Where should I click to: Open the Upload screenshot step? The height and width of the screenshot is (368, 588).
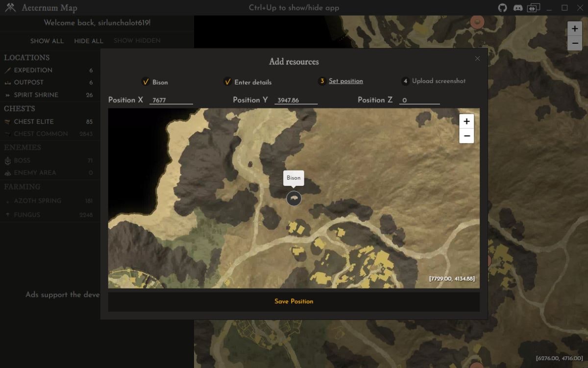pyautogui.click(x=439, y=81)
